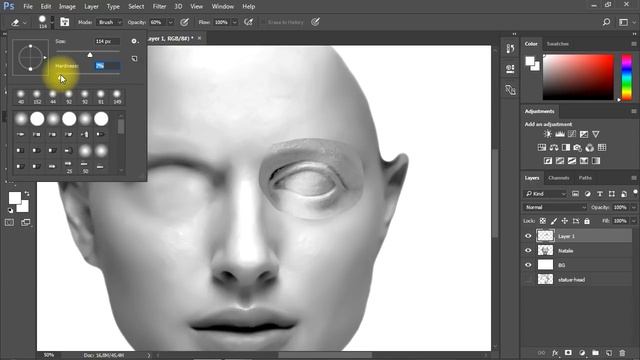Image resolution: width=640 pixels, height=360 pixels.
Task: Add a Hue/Saturation adjustment
Action: pos(542,147)
